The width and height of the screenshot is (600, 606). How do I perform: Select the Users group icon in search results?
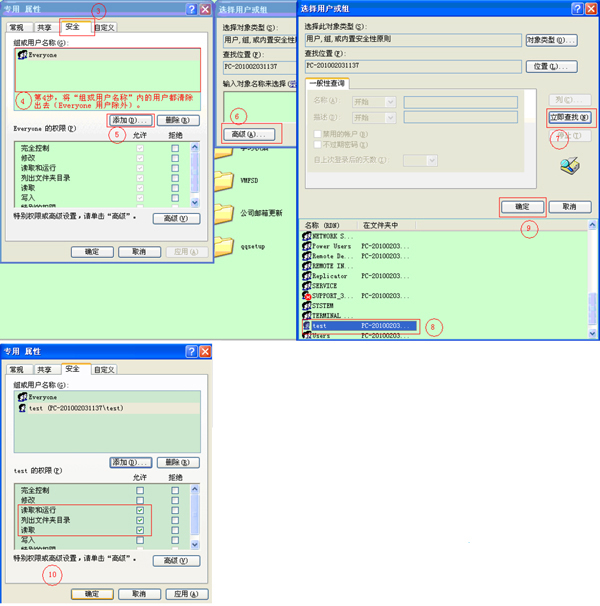click(x=307, y=335)
